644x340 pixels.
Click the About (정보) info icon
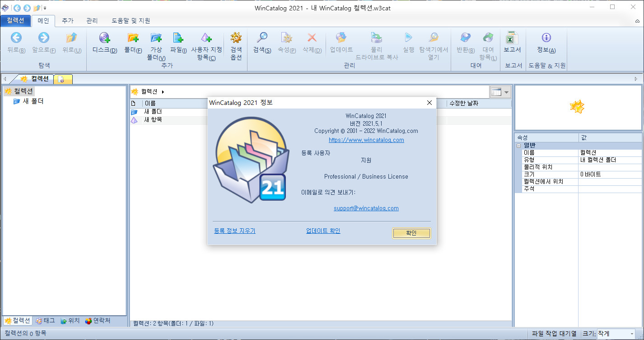pos(546,38)
